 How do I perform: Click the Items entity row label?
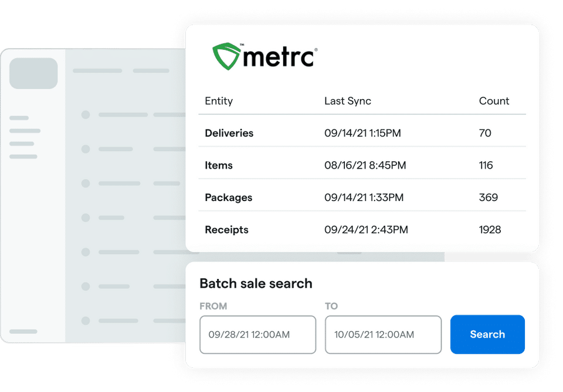[x=219, y=165]
